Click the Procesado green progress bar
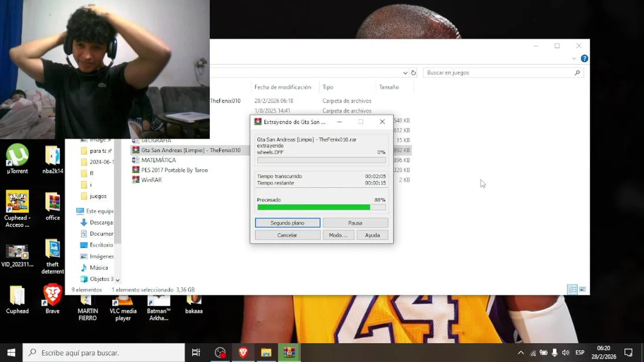Viewport: 644px width, 362px height. [322, 207]
